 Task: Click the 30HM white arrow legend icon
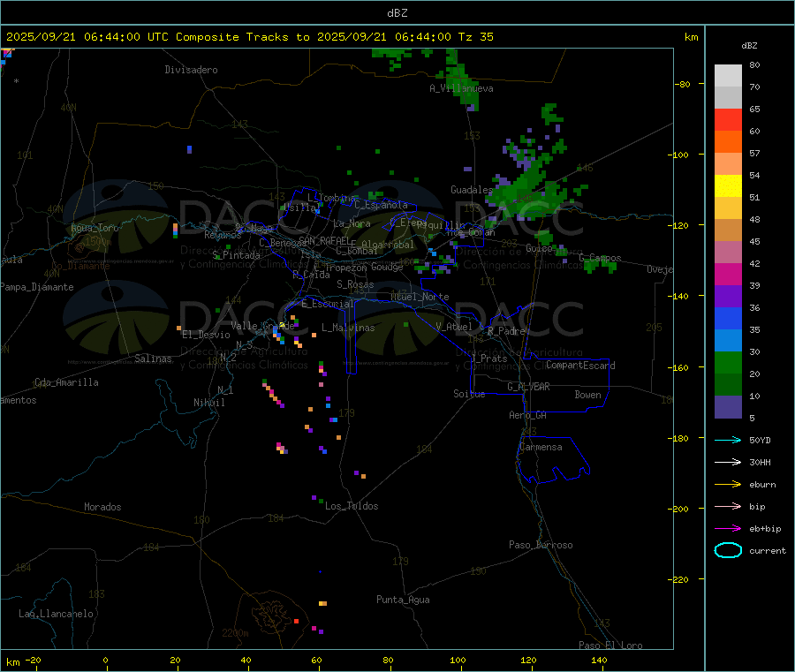click(728, 462)
